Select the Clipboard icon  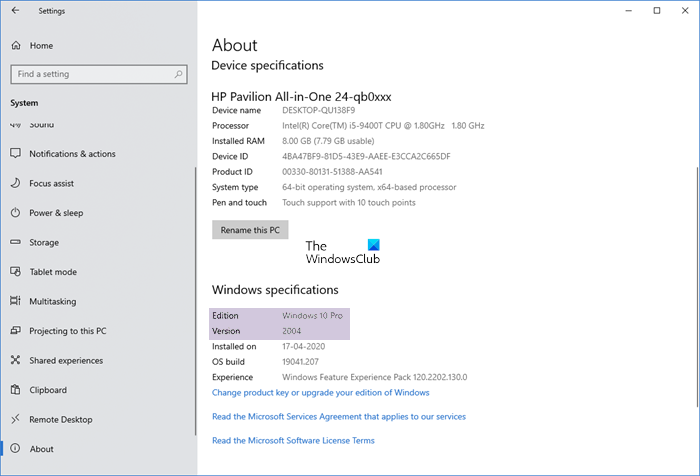(x=16, y=390)
